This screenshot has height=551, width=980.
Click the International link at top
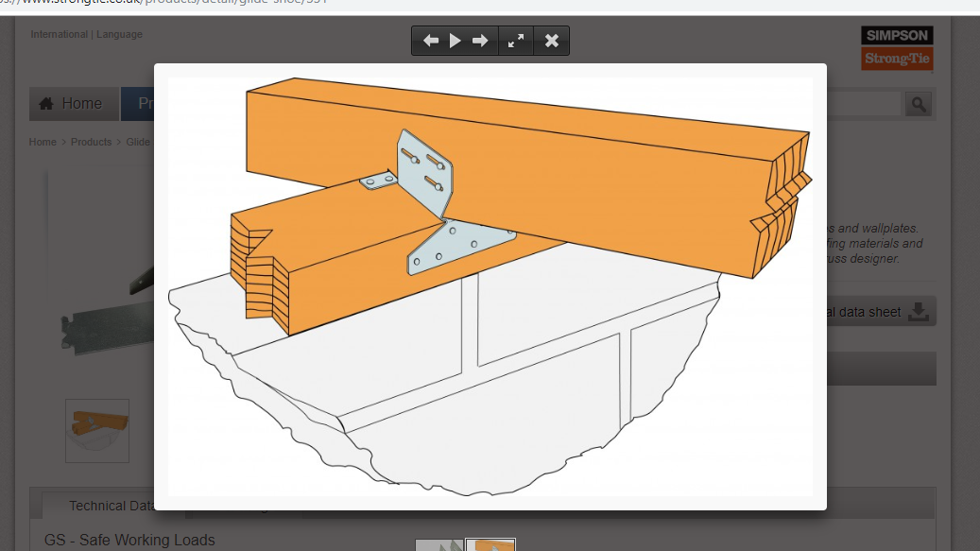(x=59, y=34)
